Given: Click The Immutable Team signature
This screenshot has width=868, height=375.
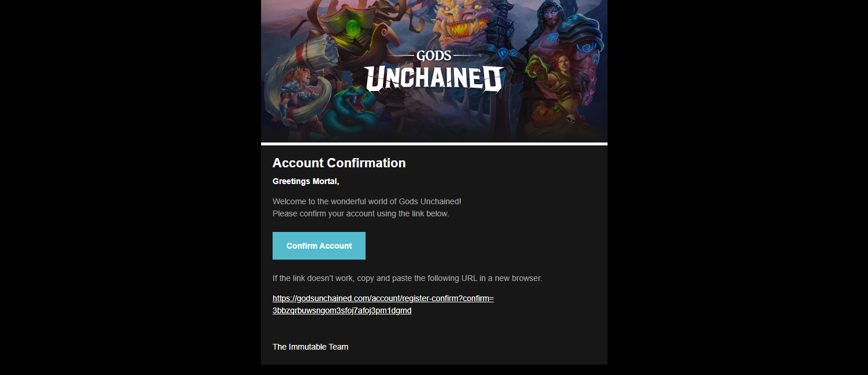Looking at the screenshot, I should coord(310,347).
